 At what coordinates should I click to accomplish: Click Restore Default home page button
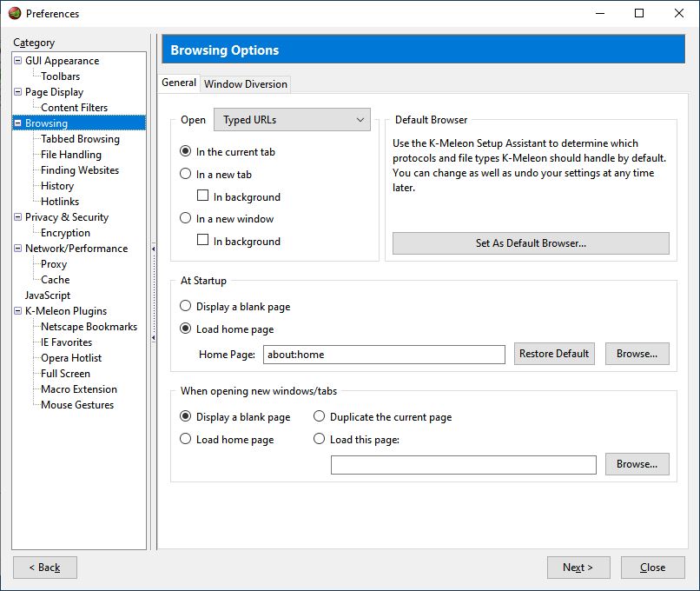[x=554, y=354]
